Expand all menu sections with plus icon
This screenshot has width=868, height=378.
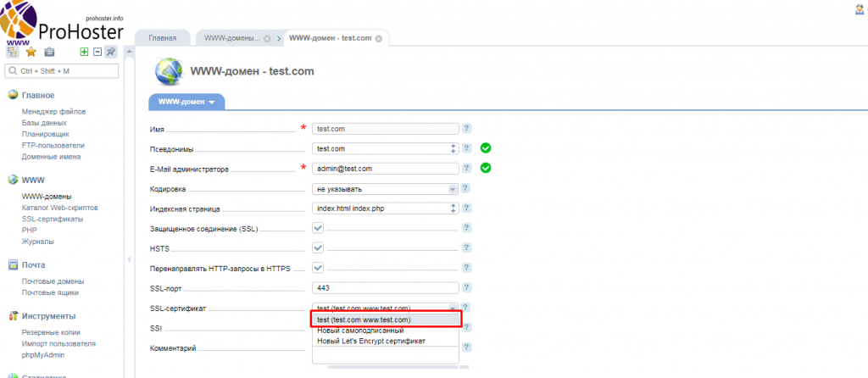(x=84, y=52)
